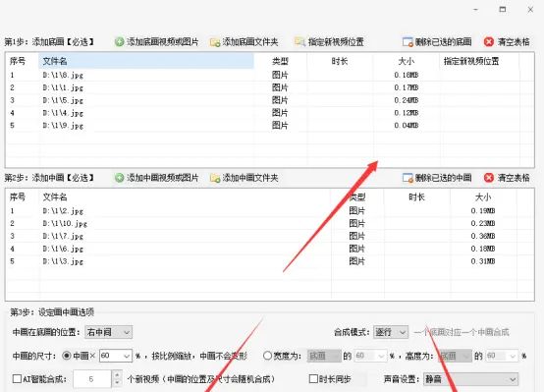The width and height of the screenshot is (544, 392).
Task: Clear the step 1 table with 清空表格
Action: pos(507,42)
